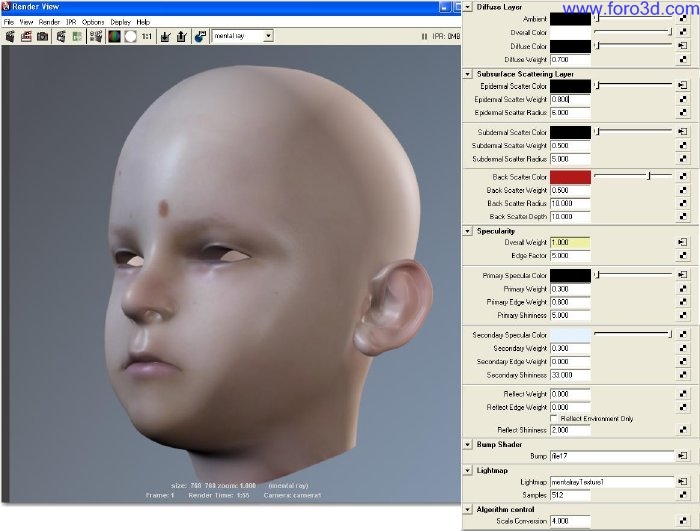Click the Redo Previous Render clapperboard icon

point(10,36)
